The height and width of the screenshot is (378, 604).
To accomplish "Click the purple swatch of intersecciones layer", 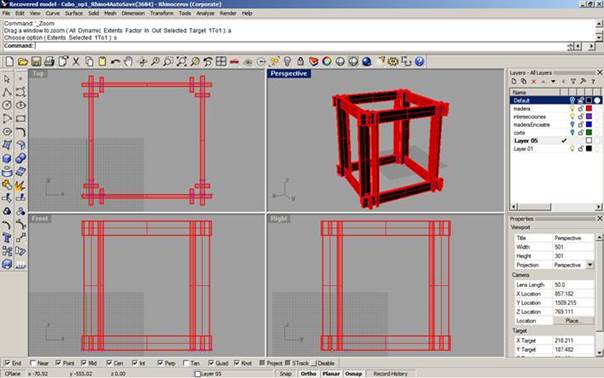I will coord(589,116).
